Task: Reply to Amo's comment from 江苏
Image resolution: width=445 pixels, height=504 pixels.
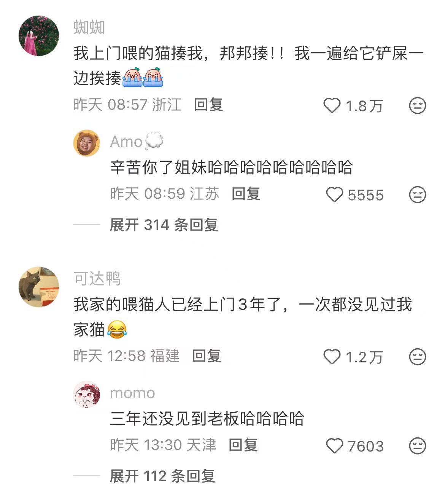Action: point(246,193)
